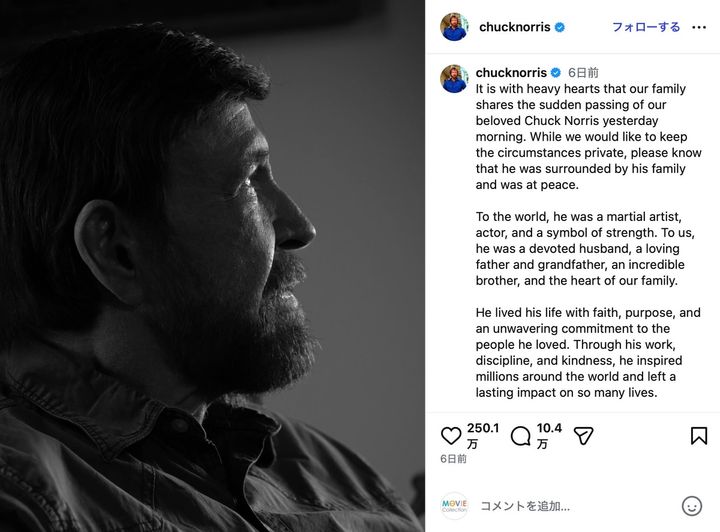The image size is (720, 532).
Task: Click the black-and-white profile photo of the post
Action: point(212,266)
